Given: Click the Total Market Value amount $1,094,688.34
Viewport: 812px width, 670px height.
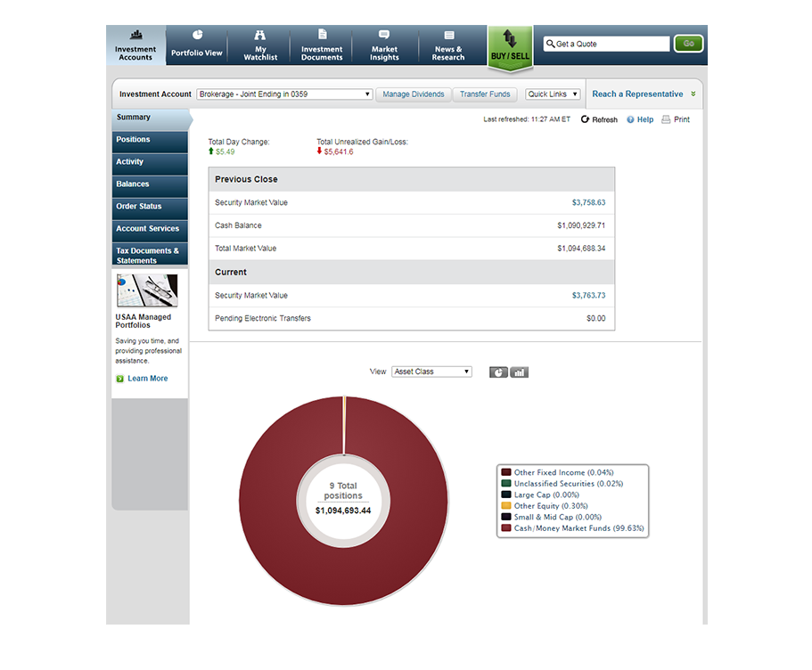Looking at the screenshot, I should tap(581, 249).
